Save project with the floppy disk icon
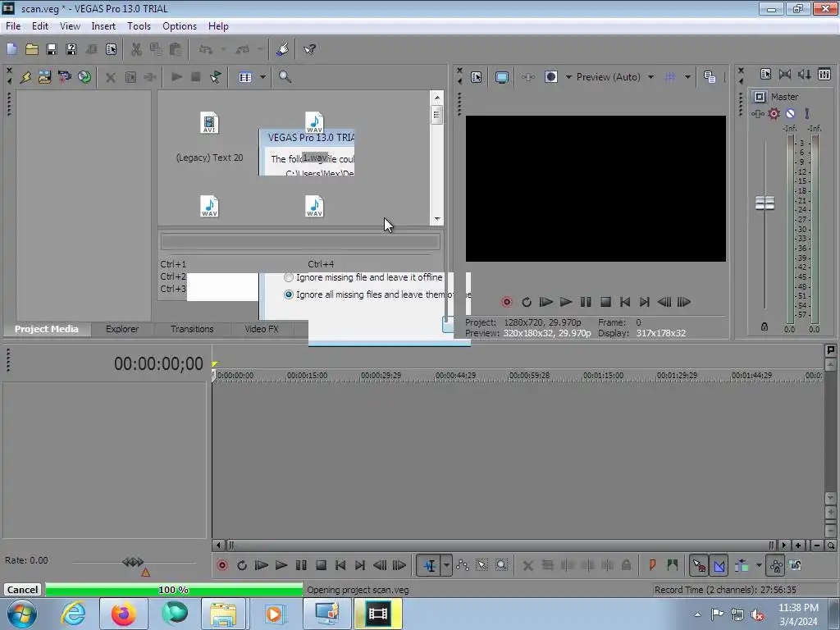840x630 pixels. (52, 49)
